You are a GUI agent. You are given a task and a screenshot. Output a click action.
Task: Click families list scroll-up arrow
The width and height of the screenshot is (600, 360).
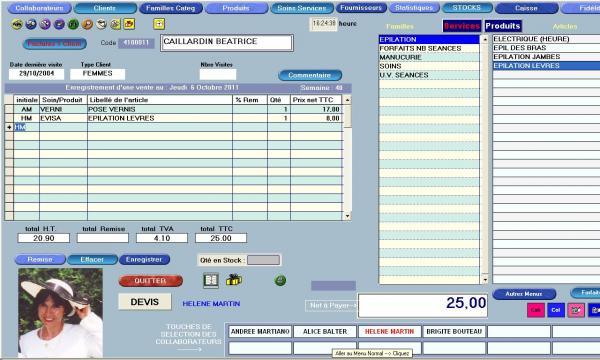click(485, 39)
